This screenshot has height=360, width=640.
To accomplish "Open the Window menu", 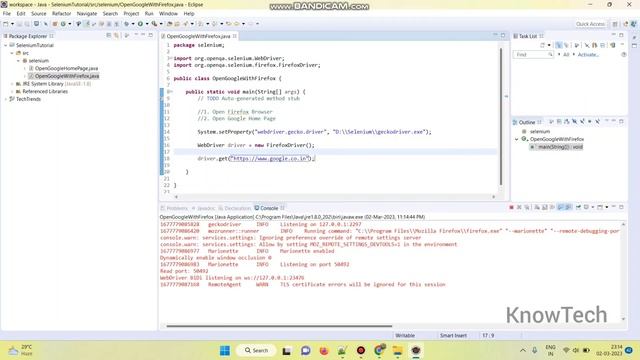I will [168, 13].
